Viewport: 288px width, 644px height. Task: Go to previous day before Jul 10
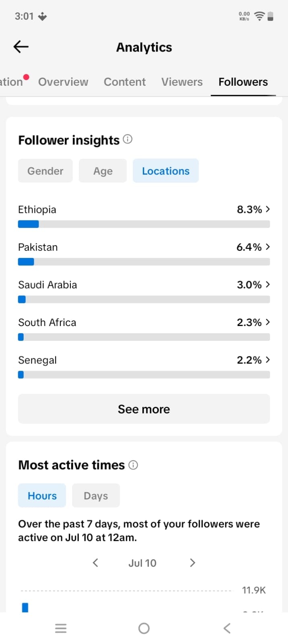pyautogui.click(x=95, y=563)
